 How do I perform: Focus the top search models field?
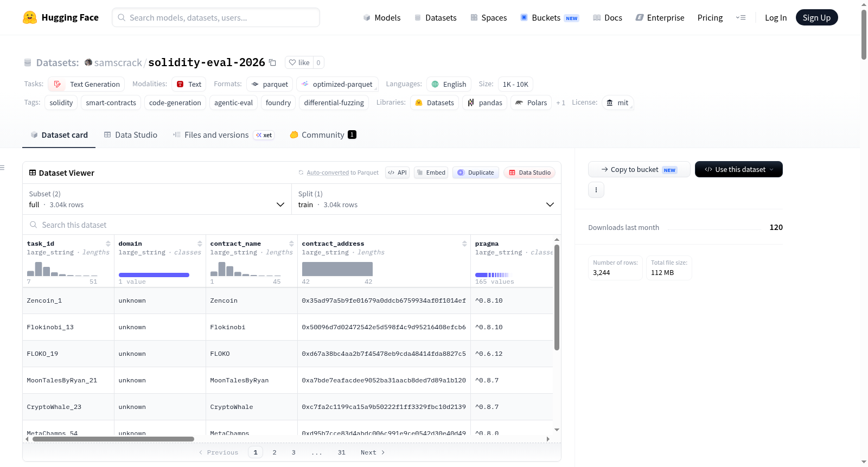pyautogui.click(x=216, y=17)
